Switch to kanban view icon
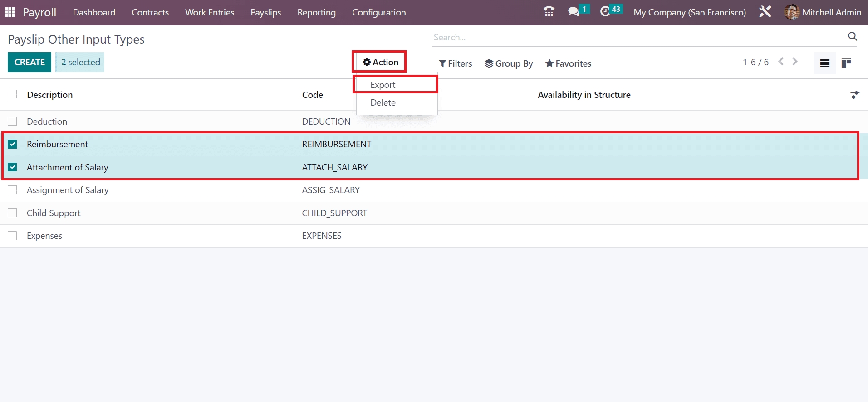The image size is (868, 402). pos(846,63)
